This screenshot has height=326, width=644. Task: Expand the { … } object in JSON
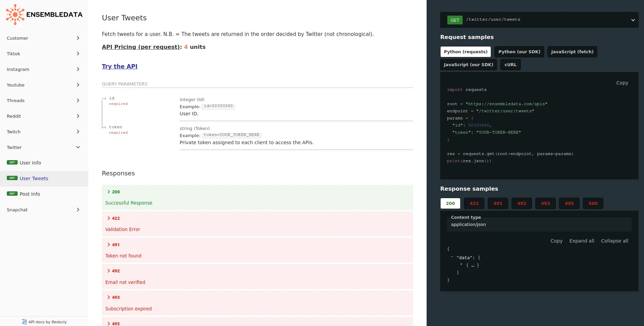(x=461, y=264)
